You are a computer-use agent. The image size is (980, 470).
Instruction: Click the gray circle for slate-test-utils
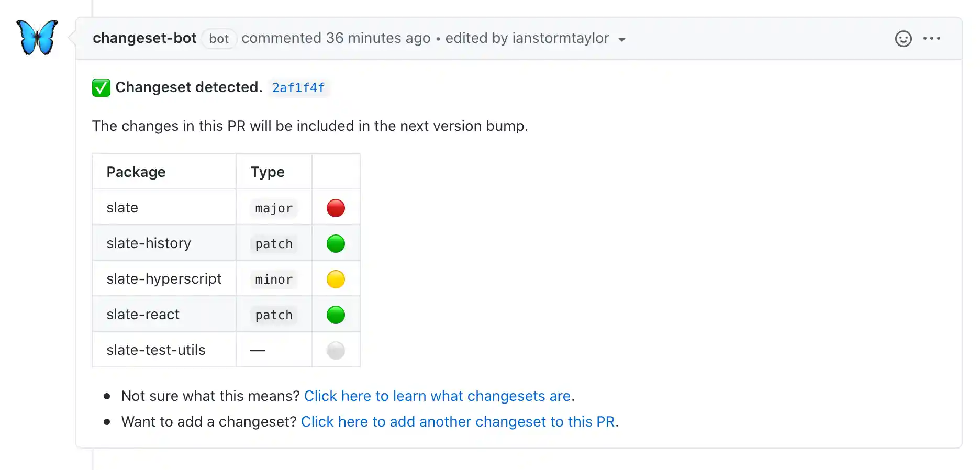click(336, 350)
